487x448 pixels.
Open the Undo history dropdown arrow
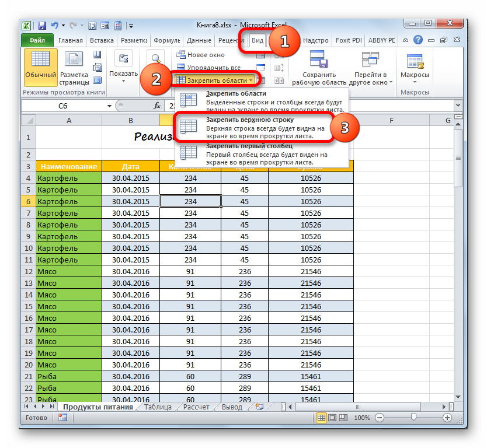pos(64,26)
